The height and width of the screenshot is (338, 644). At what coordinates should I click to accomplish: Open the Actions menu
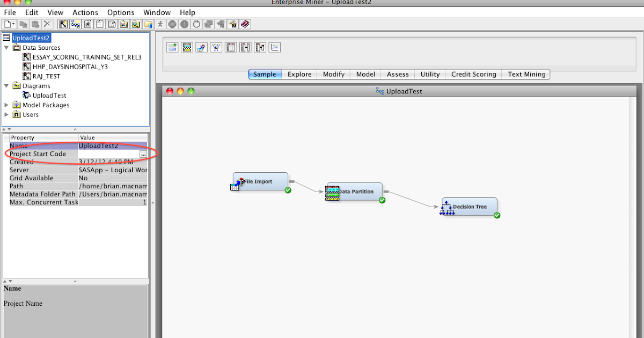click(85, 12)
